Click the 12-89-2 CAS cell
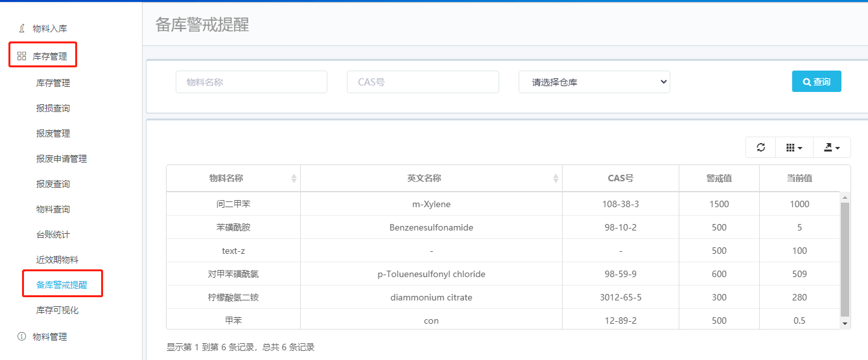The height and width of the screenshot is (360, 868). coord(620,321)
